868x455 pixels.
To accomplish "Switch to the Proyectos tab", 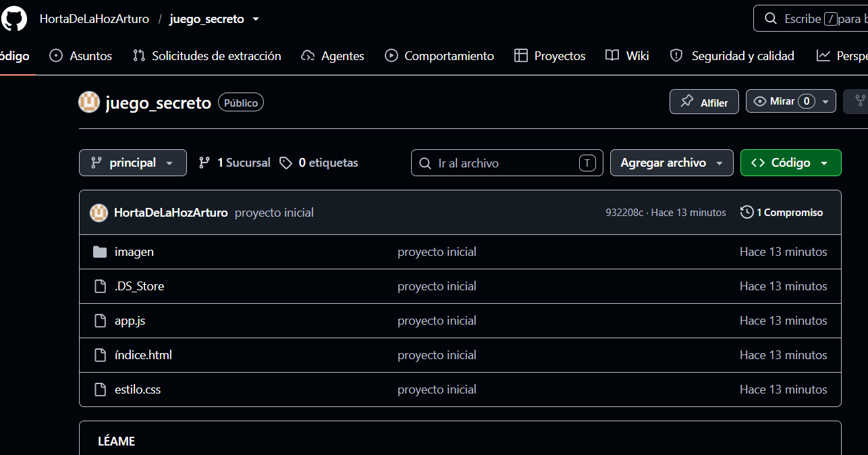I will 550,56.
